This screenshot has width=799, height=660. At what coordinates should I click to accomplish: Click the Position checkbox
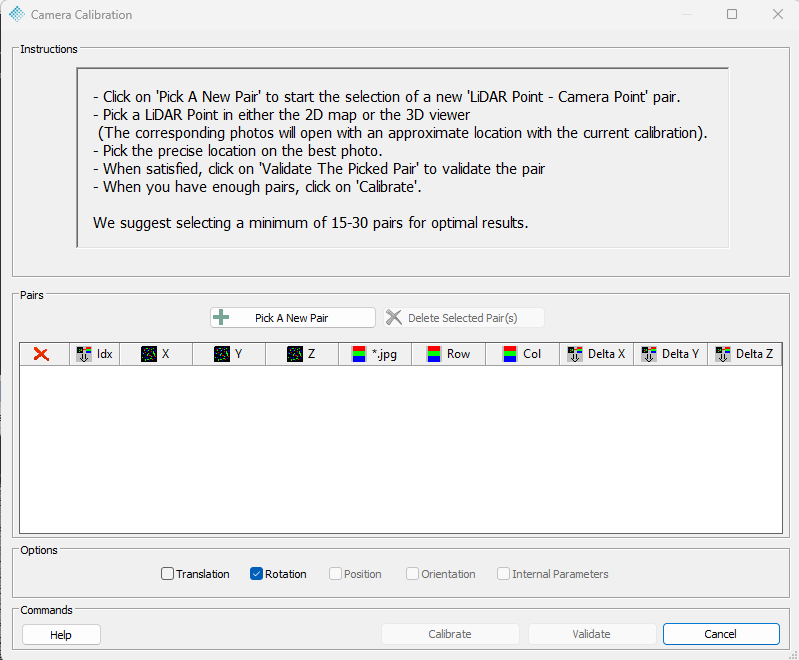tap(335, 574)
